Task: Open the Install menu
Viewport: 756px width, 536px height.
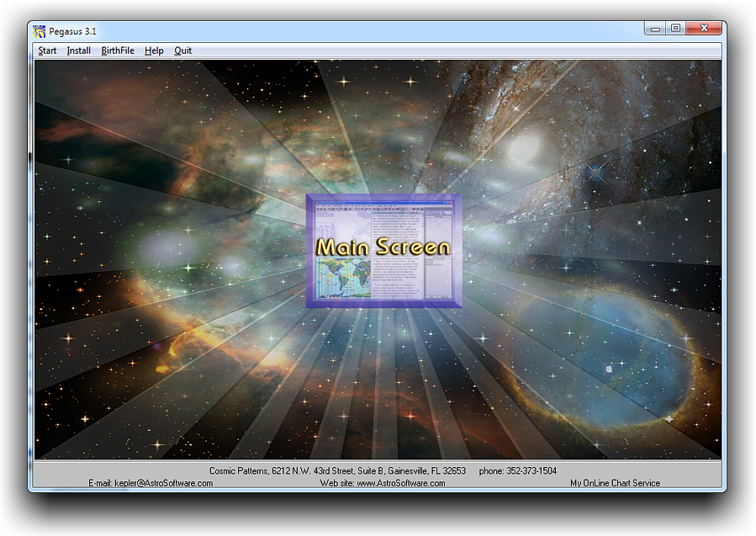Action: [79, 50]
